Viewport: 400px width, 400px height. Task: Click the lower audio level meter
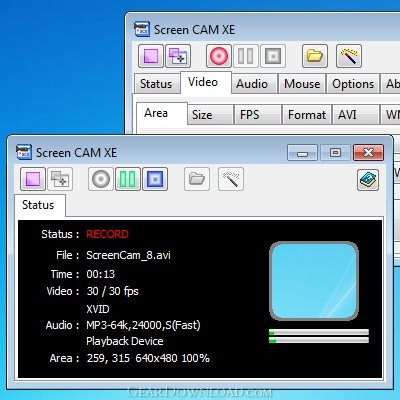tap(319, 340)
